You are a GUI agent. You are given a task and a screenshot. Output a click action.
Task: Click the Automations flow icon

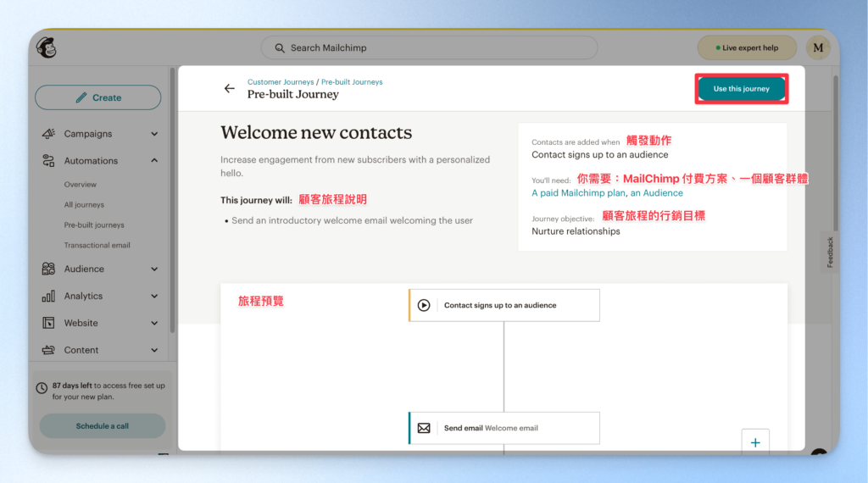coord(48,161)
